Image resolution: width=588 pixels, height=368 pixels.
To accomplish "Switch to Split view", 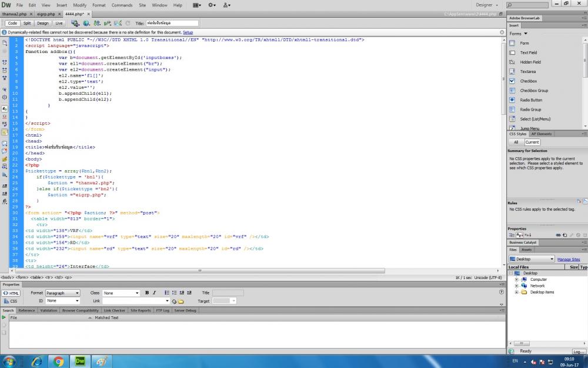I will (27, 24).
